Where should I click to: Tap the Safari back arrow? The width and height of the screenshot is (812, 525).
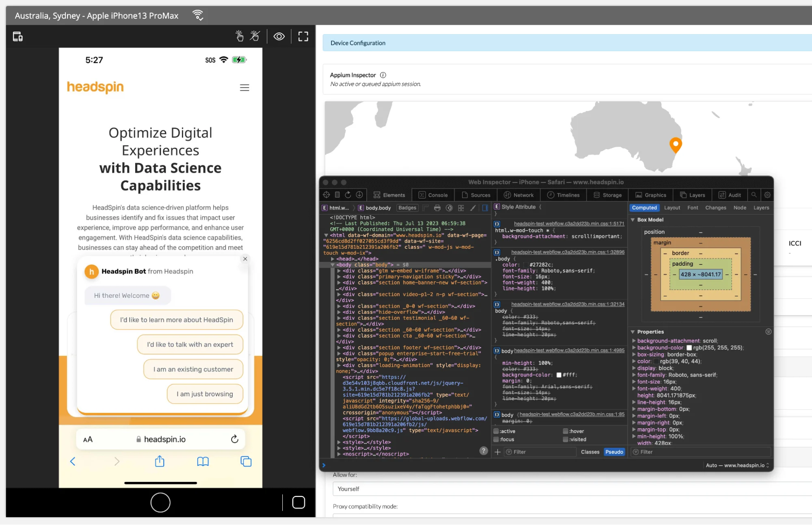[x=73, y=462]
